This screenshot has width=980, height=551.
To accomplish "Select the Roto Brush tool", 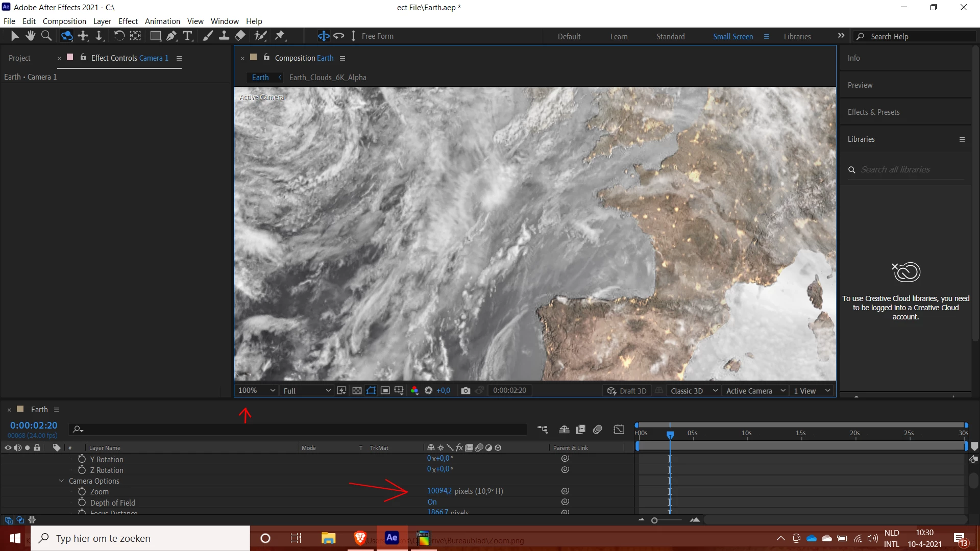I will click(260, 36).
